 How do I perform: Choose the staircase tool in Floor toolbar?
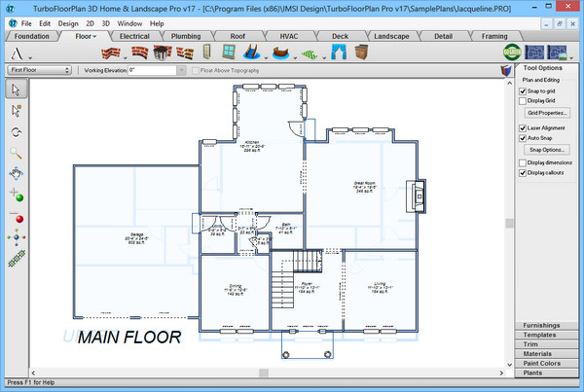(252, 52)
